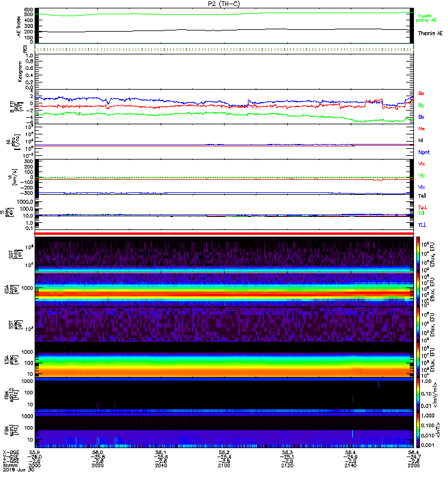
Task: Click the black Te parallel legend label
Action: pos(422,196)
